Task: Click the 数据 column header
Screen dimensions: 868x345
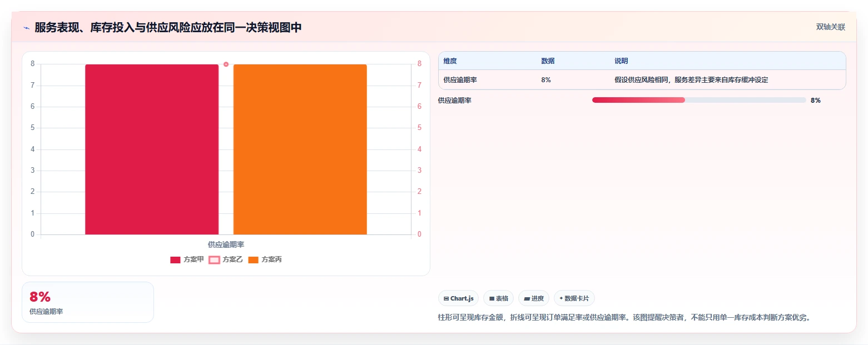Action: point(548,61)
